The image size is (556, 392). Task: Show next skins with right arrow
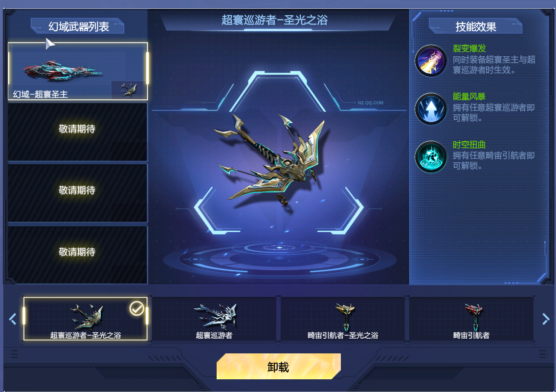point(546,319)
